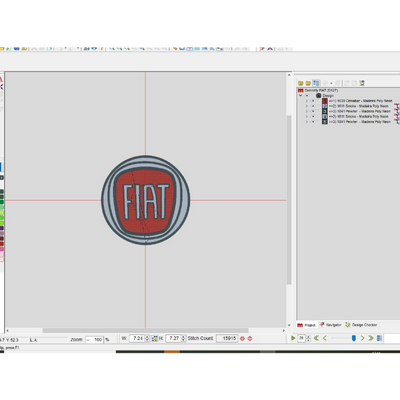Click the H height spinner arrows

pos(183,338)
